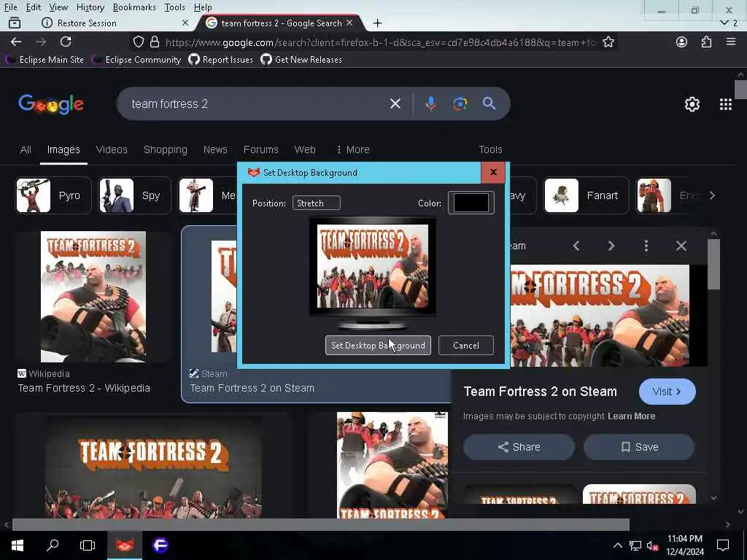Open Firefox View icon left of tabs
Viewport: 747px width, 560px height.
pos(15,23)
